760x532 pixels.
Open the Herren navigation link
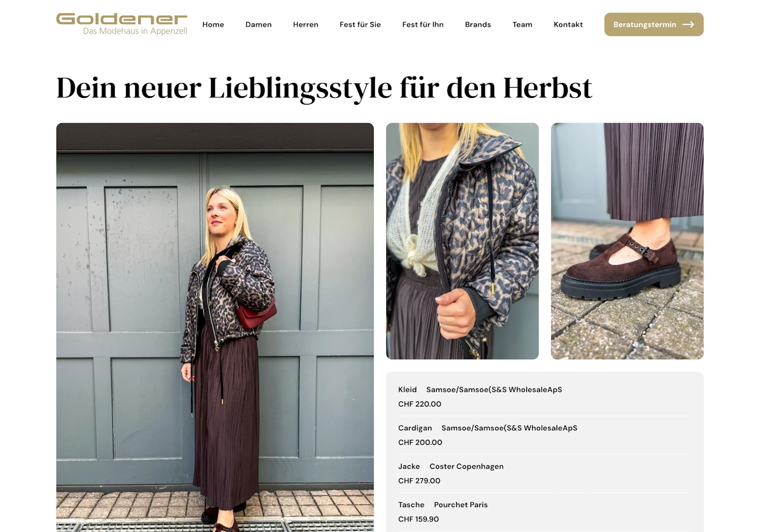(305, 24)
